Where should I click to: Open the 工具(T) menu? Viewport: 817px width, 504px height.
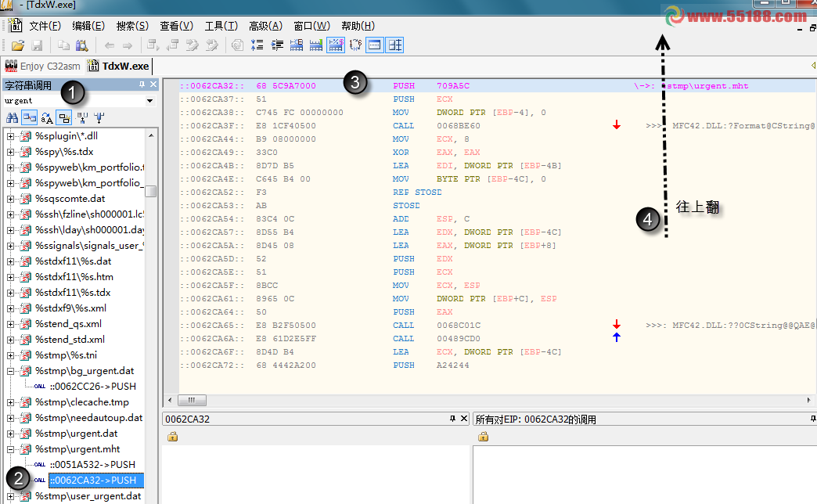221,26
